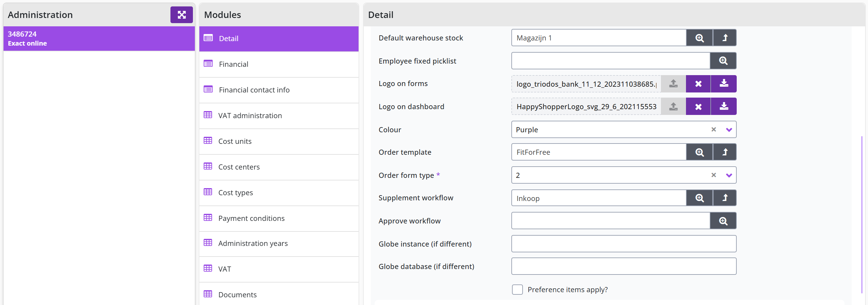
Task: Open lookup for Default warehouse stock
Action: [x=699, y=38]
